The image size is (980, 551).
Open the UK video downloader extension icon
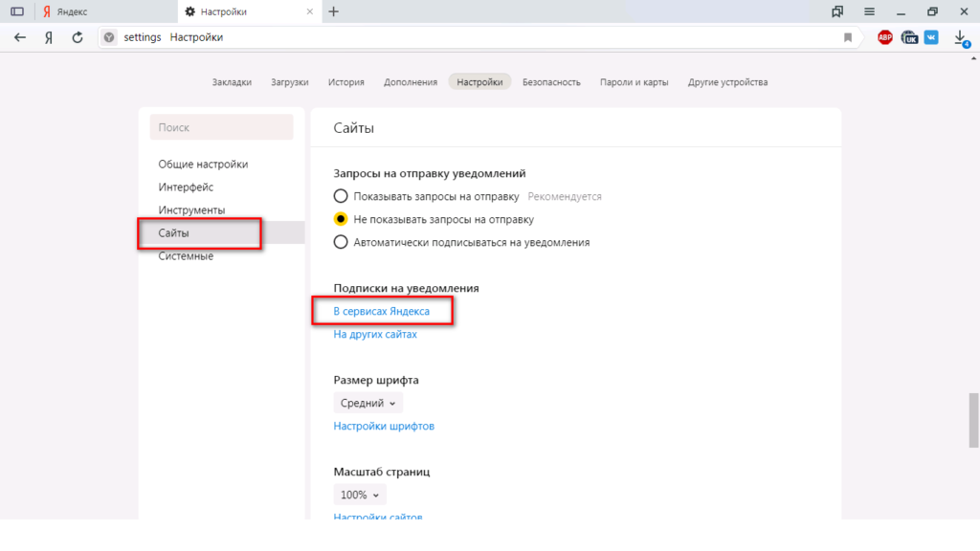point(909,37)
